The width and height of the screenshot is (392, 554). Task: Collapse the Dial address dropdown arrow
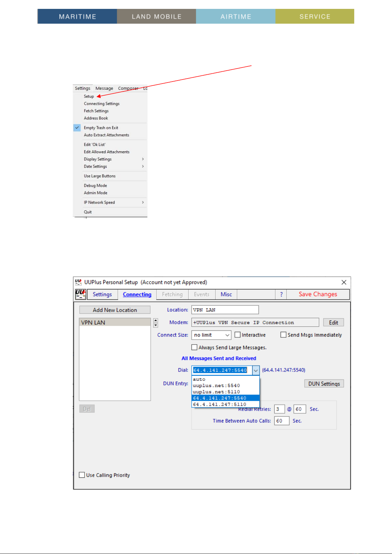click(x=256, y=370)
